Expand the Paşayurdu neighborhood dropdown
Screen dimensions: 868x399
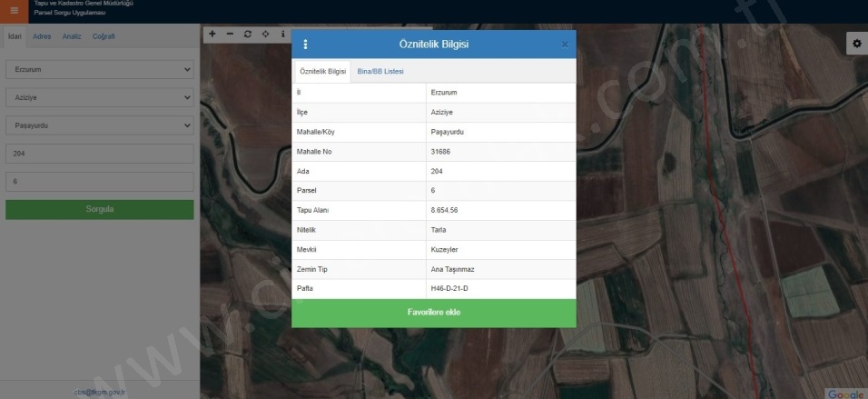point(100,125)
